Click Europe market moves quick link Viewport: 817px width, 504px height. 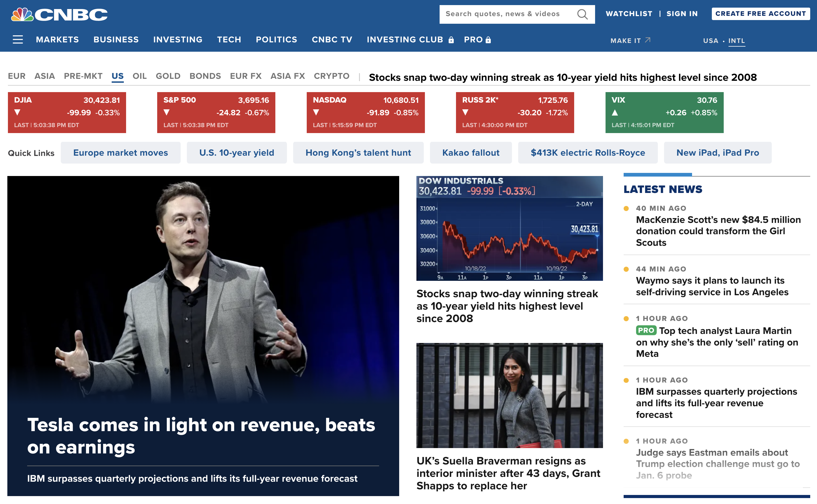[120, 153]
